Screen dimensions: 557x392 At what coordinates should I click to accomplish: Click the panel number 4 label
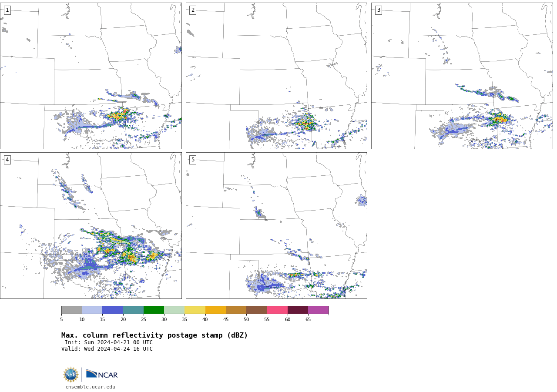(x=7, y=160)
